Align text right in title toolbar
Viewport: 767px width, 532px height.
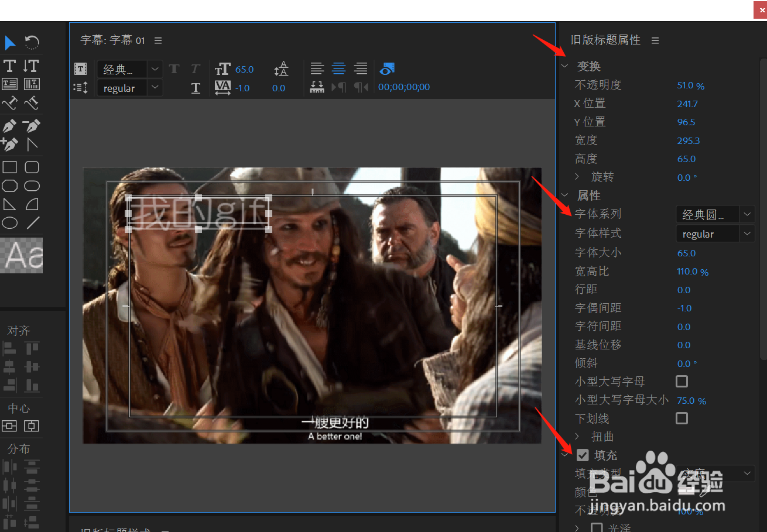(x=361, y=68)
